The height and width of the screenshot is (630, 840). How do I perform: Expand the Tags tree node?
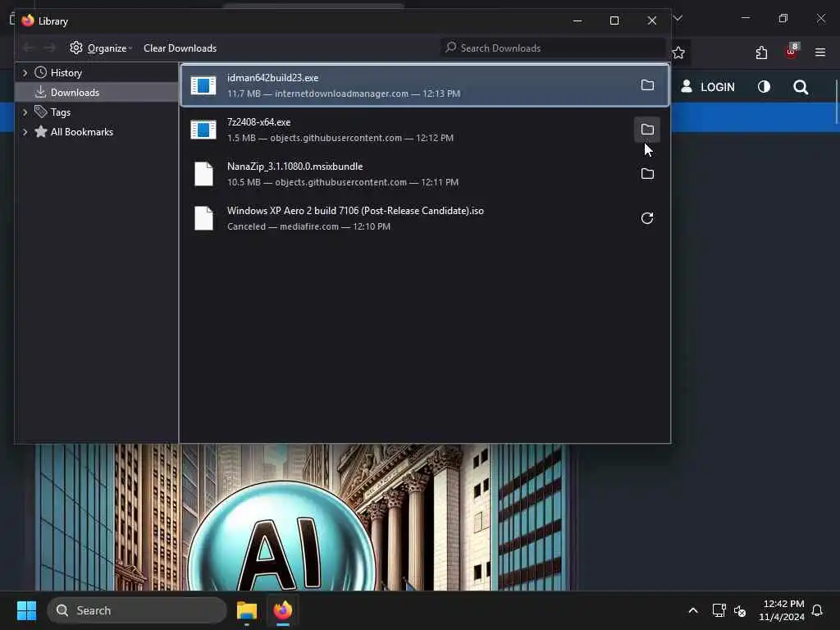point(25,112)
